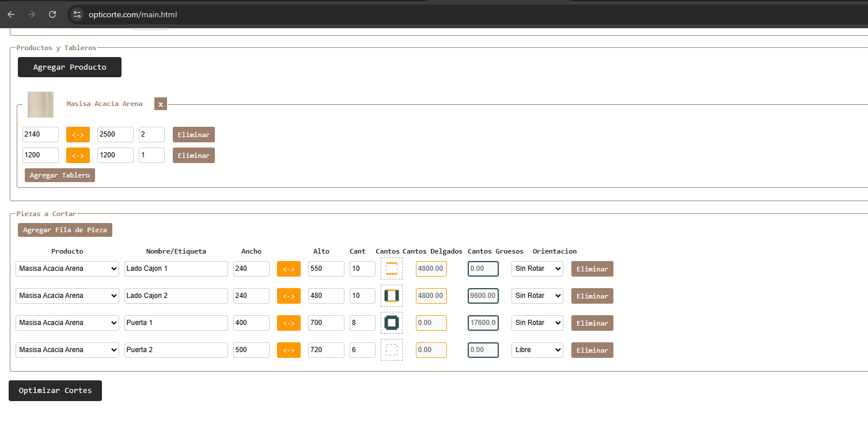Click the browser back arrow
The height and width of the screenshot is (442, 868).
tap(11, 14)
